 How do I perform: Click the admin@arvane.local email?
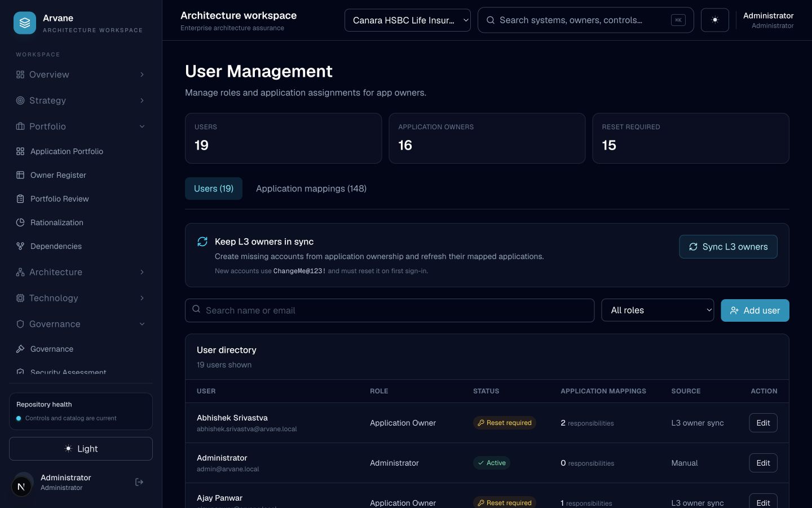point(228,469)
